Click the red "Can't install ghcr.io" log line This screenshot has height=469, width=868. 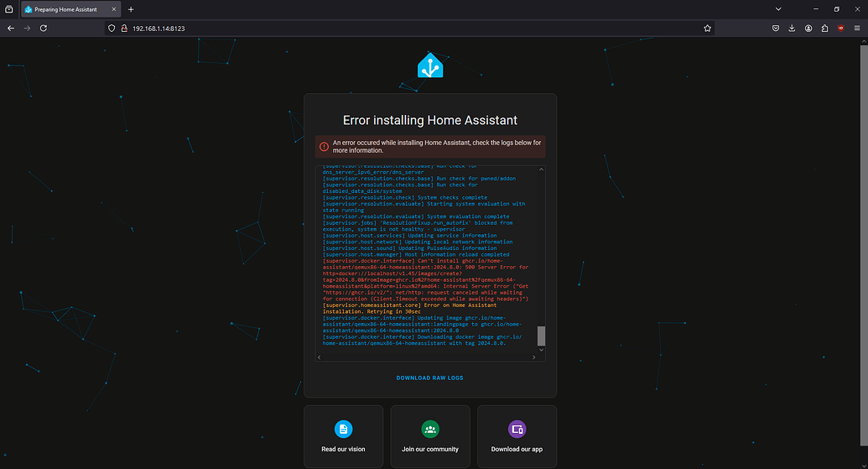(x=426, y=279)
